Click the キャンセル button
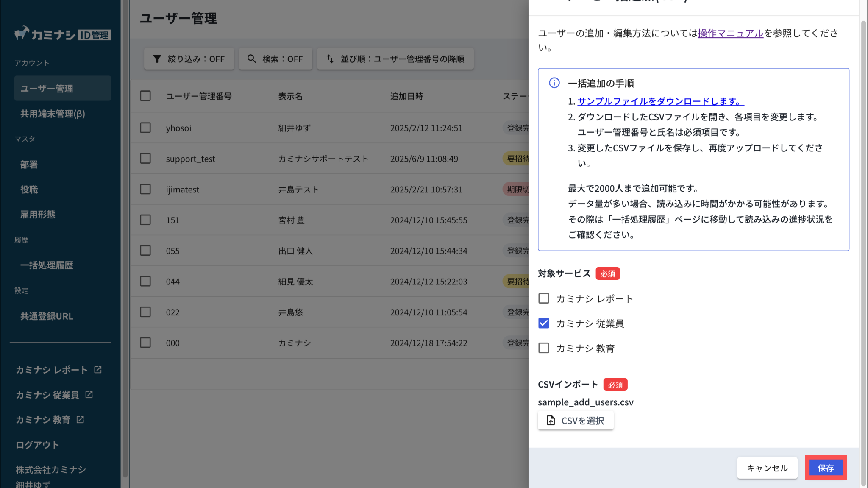 pos(767,468)
